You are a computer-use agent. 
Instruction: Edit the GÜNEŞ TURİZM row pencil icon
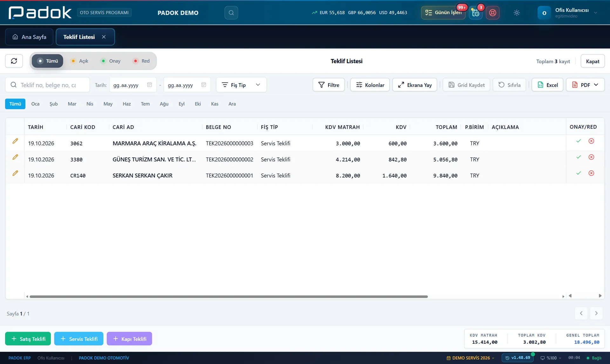point(15,157)
